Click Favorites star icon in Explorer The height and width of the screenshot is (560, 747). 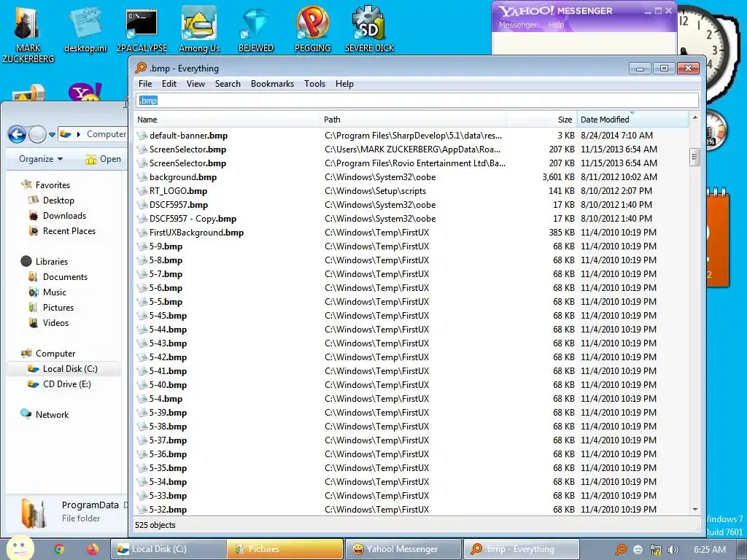pos(26,184)
